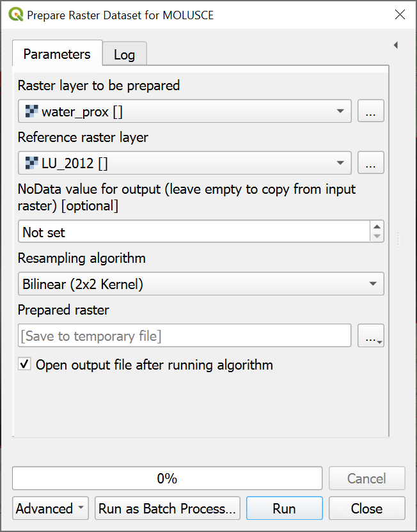Click the LU_2012 raster layer icon

pos(31,163)
